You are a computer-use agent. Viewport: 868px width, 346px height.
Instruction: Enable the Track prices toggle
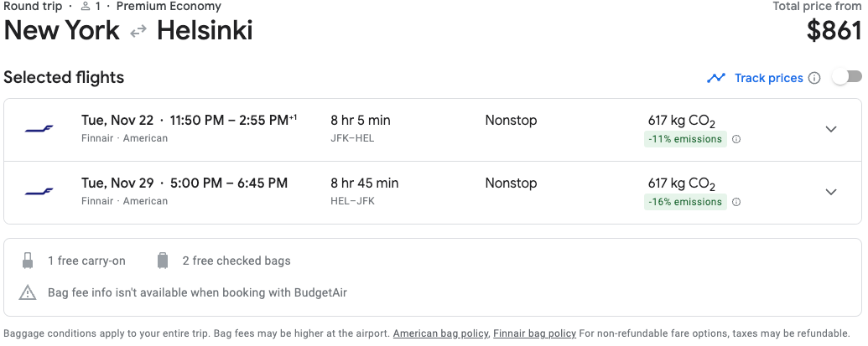846,77
